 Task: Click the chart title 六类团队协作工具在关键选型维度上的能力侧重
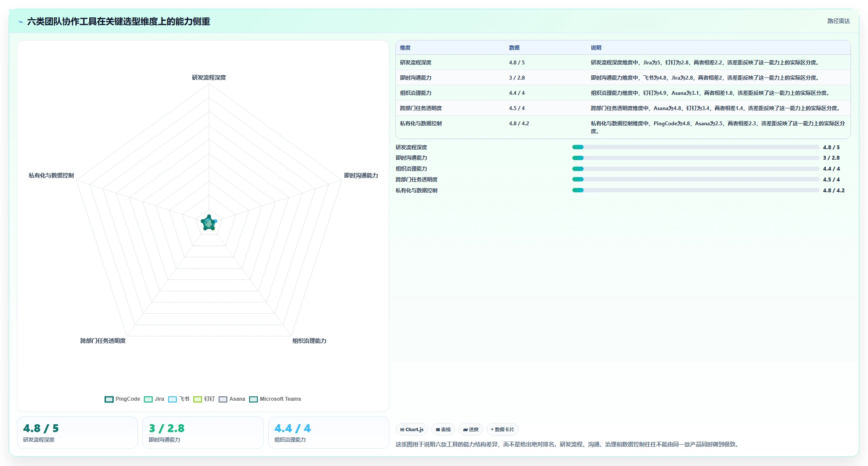click(118, 21)
